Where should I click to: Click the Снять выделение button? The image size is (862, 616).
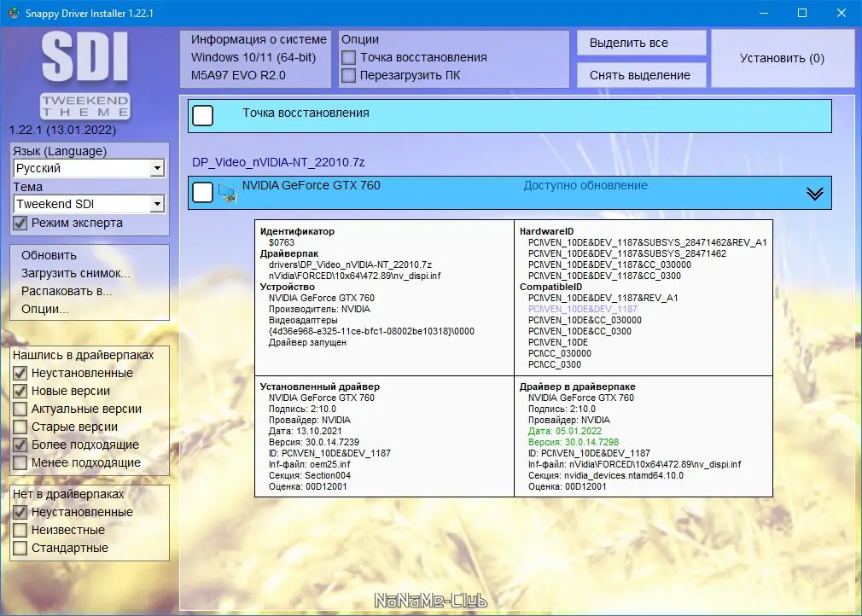click(x=642, y=75)
